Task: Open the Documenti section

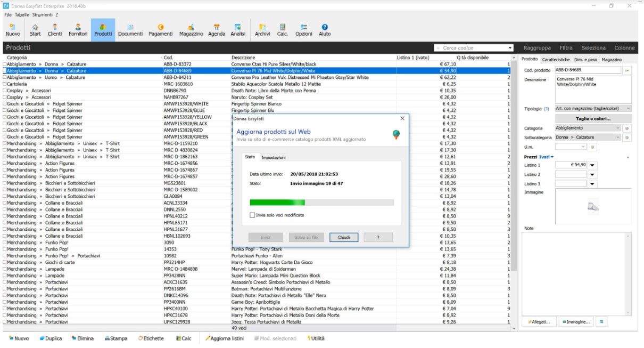Action: (x=130, y=30)
